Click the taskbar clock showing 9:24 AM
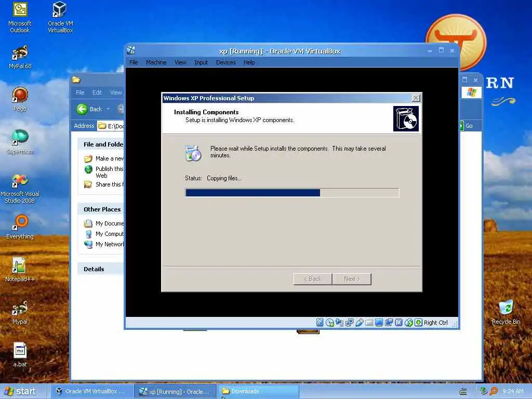The height and width of the screenshot is (399, 532). (x=513, y=391)
